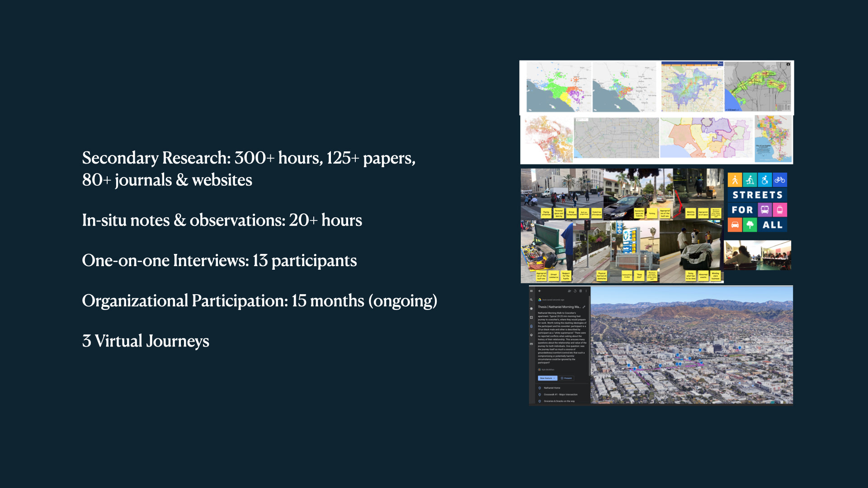868x488 pixels.
Task: Open the New feature dropdown button
Action: point(547,378)
